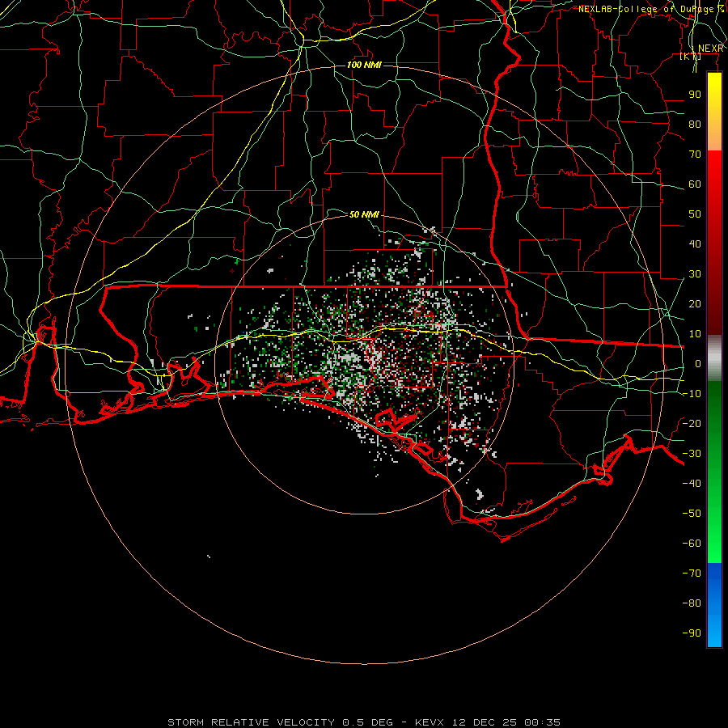
Task: Click the -60 value on velocity scale
Action: 692,544
